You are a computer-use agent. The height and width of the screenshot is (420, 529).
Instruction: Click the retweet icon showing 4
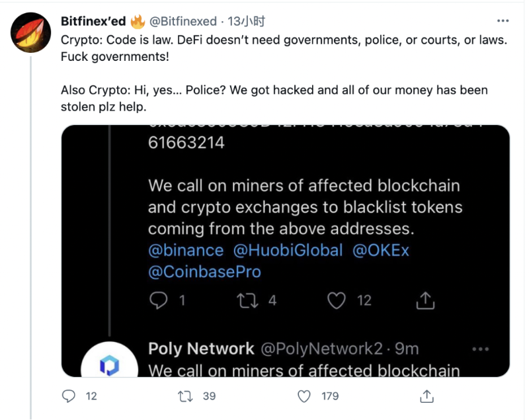click(247, 300)
